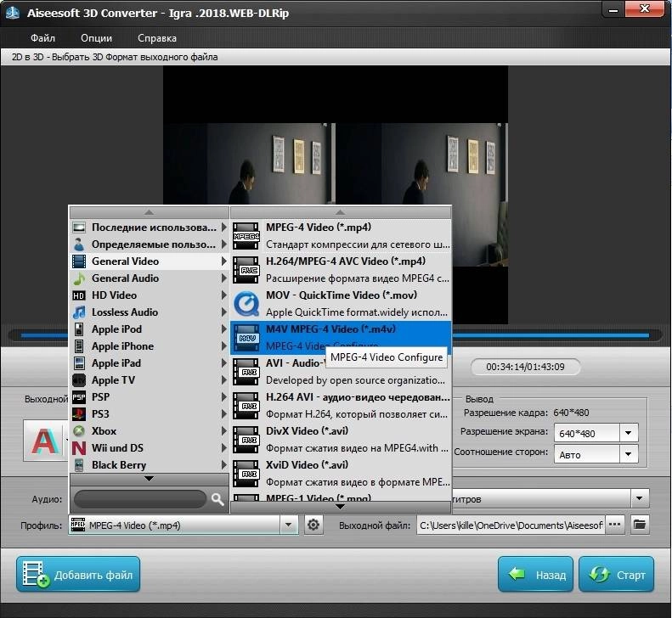Click the Aiseesoft app logo icon
The image size is (672, 618).
pyautogui.click(x=13, y=13)
